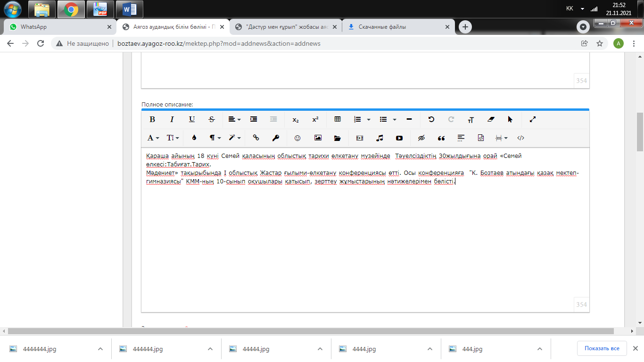Insert audio with music note icon
The height and width of the screenshot is (362, 644).
(x=380, y=138)
